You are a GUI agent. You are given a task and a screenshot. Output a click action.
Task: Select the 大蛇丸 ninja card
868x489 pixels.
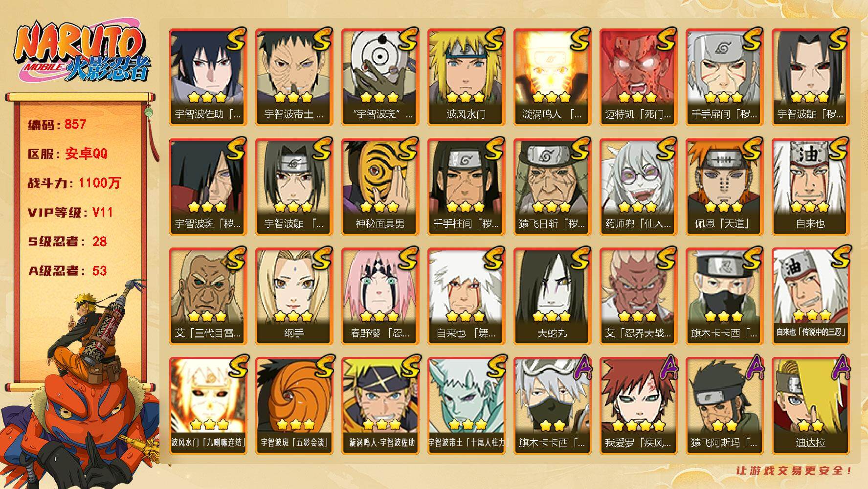552,296
